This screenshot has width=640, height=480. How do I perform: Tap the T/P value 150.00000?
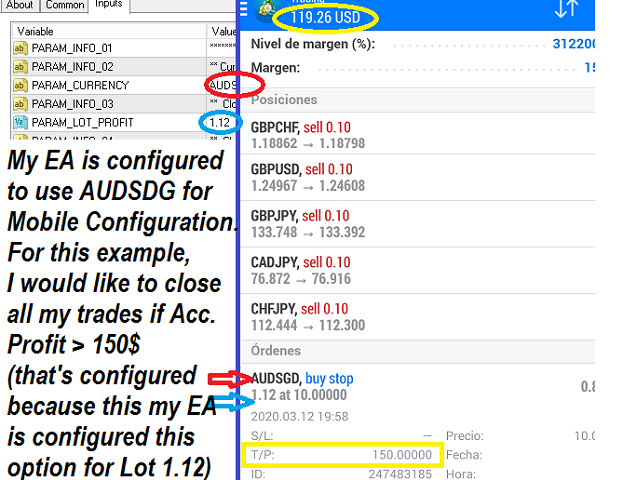point(402,455)
